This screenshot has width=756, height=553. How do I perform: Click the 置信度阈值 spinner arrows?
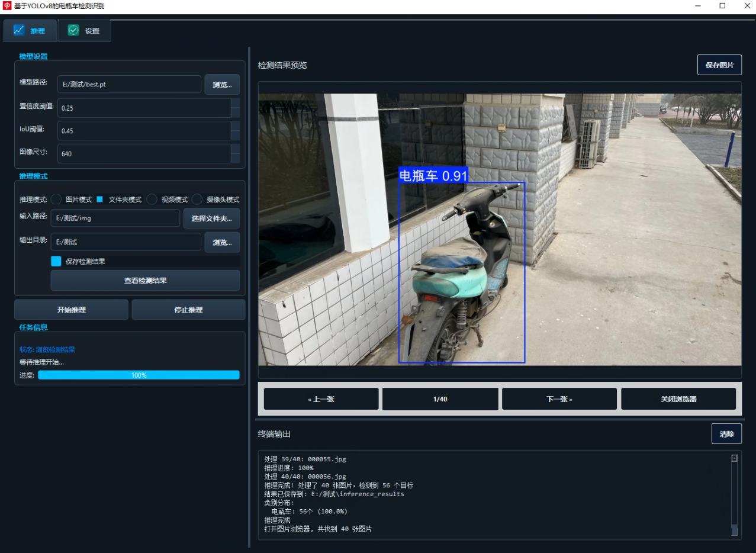(235, 108)
